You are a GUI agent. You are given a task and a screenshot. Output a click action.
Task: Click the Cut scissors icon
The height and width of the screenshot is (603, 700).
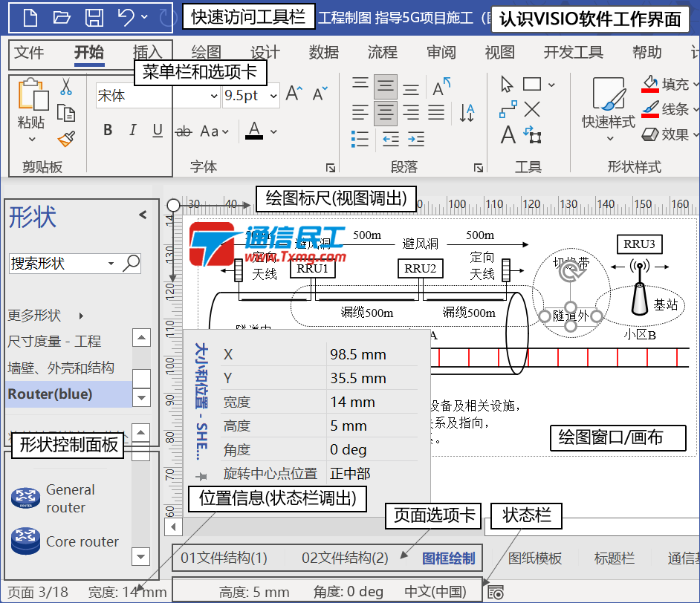tap(66, 87)
